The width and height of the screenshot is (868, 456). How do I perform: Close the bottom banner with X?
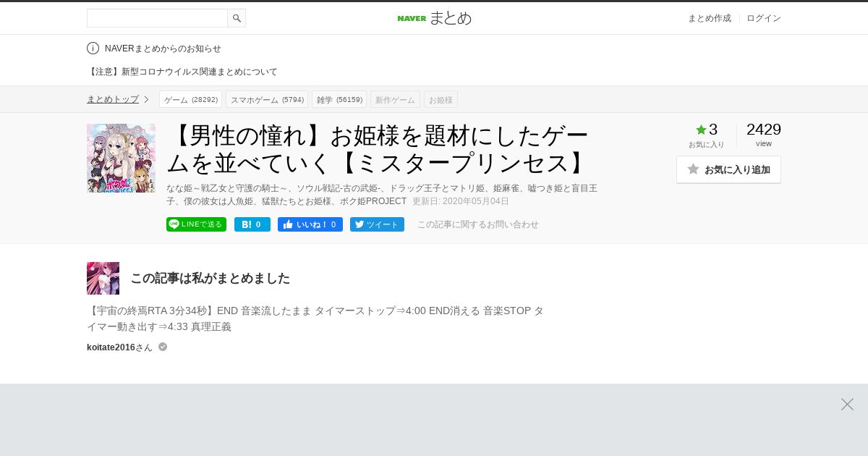847,404
